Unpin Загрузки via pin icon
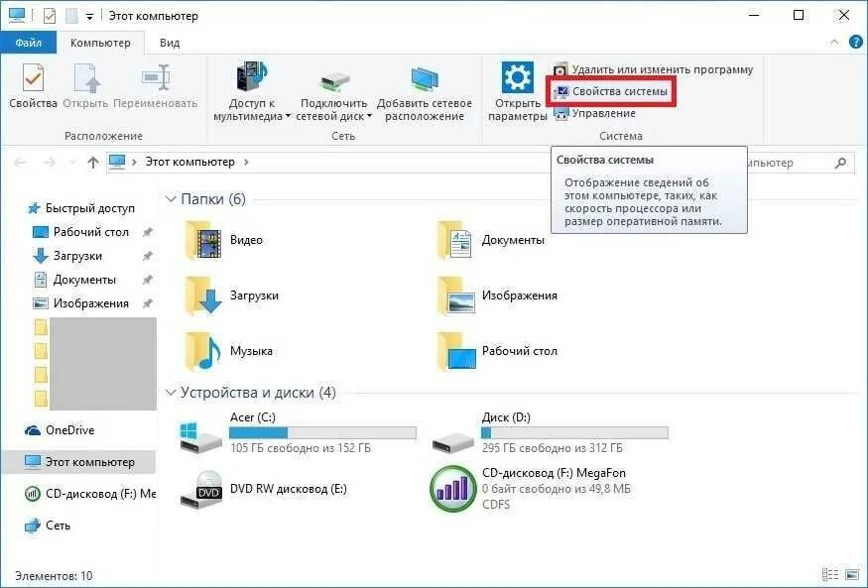868x588 pixels. pos(147,256)
